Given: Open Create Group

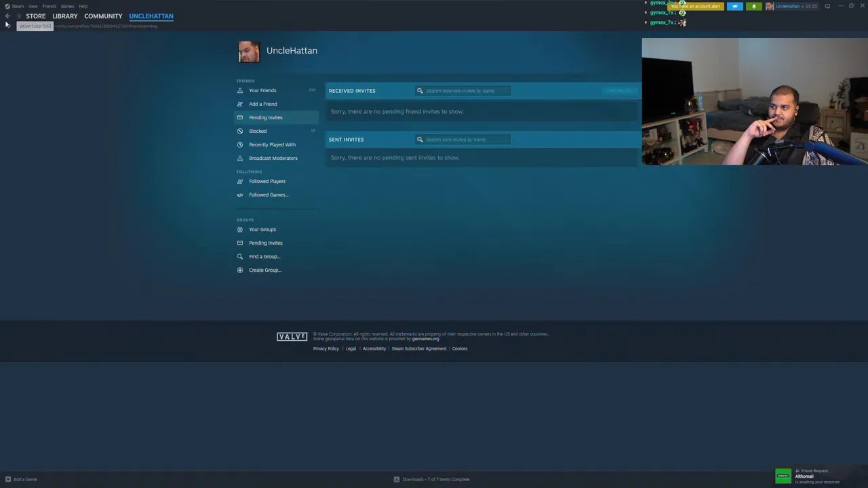Looking at the screenshot, I should tap(265, 270).
